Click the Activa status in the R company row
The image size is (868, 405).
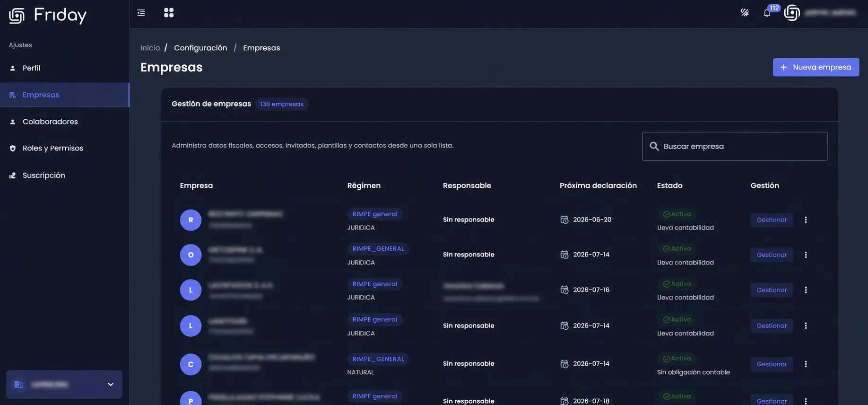coord(677,214)
